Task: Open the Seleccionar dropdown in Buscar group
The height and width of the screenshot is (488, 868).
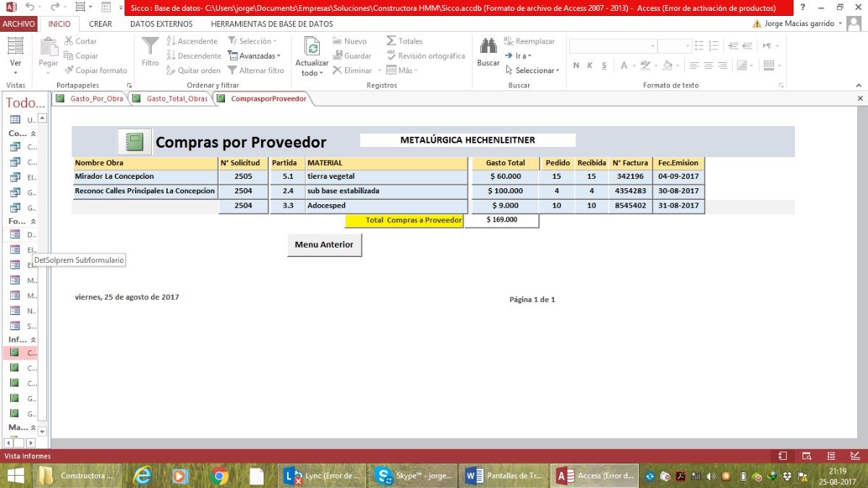Action: [532, 70]
